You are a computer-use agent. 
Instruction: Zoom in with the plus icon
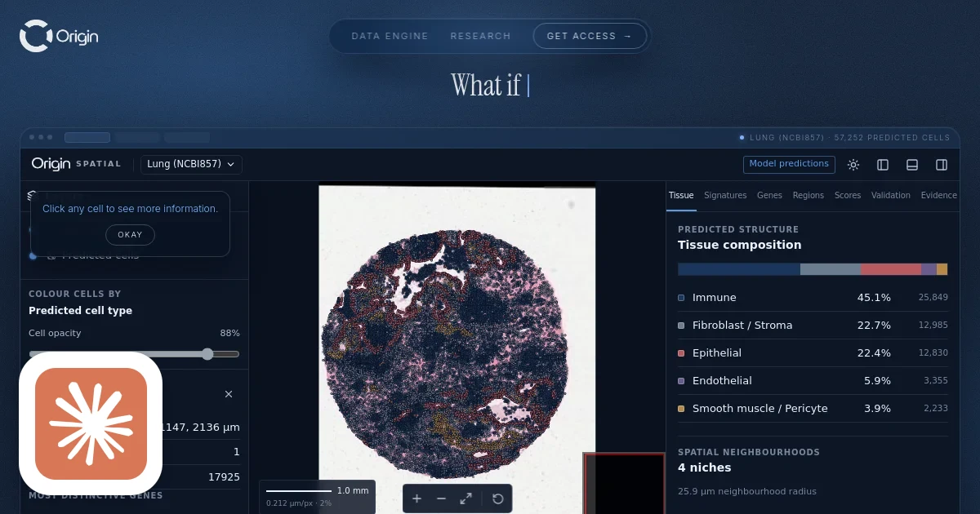pyautogui.click(x=416, y=498)
